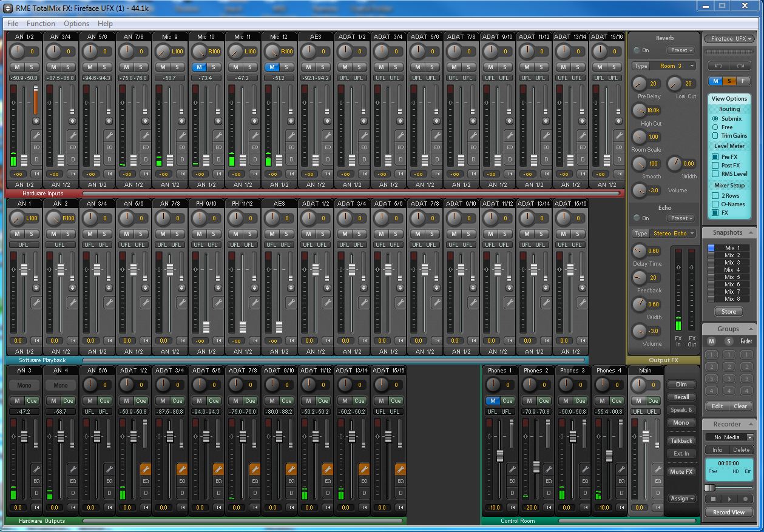This screenshot has width=764, height=532.
Task: Click Dynamics D button on AN 3/4 input
Action: click(72, 160)
